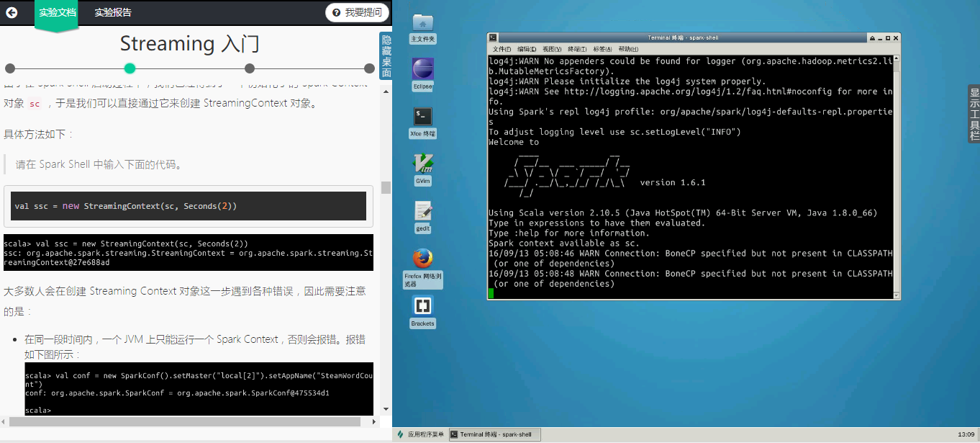Click the document vertical scrollbar thumb
The image size is (980, 443).
tap(386, 187)
